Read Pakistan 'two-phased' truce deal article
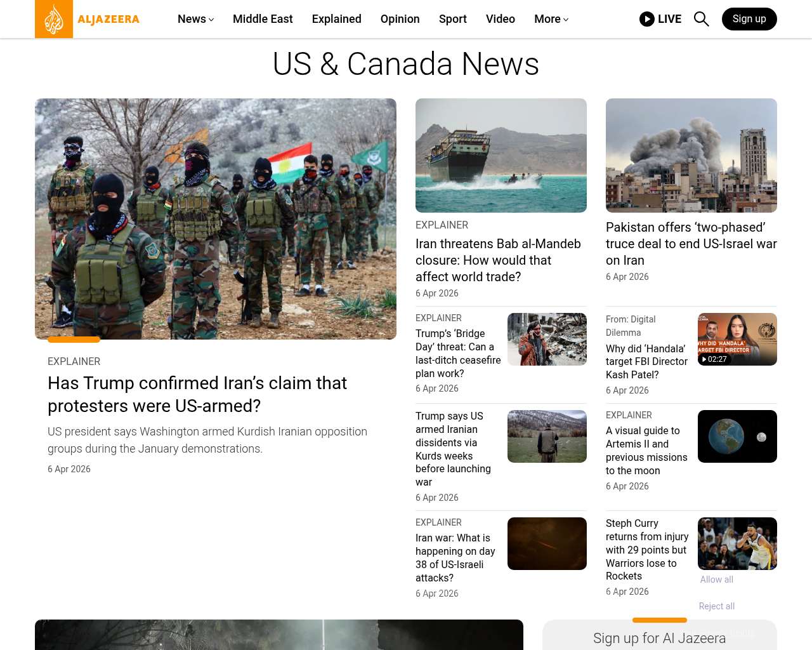This screenshot has width=812, height=650. 691,244
